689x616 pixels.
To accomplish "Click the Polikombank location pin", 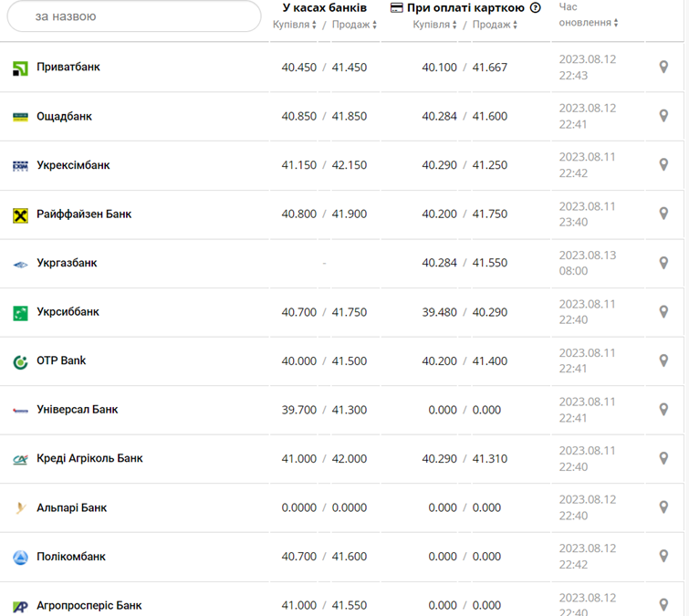I will [x=663, y=556].
